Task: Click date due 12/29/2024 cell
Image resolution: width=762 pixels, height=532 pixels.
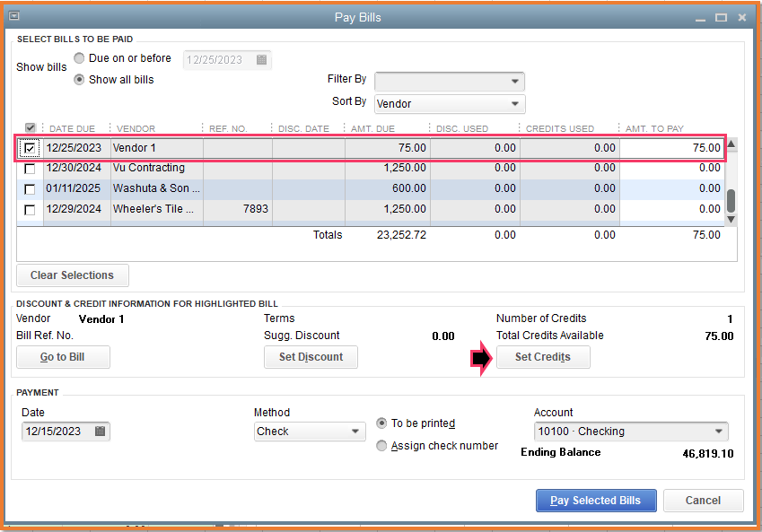Action: point(77,209)
